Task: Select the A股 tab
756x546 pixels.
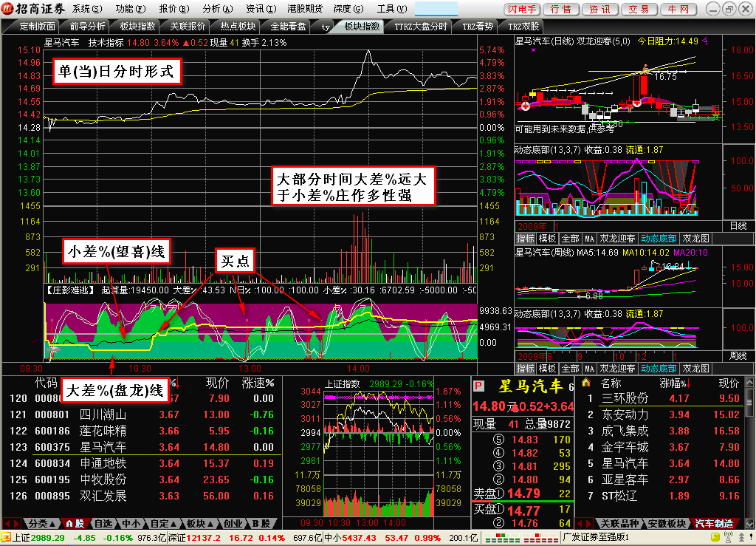Action: [x=75, y=523]
